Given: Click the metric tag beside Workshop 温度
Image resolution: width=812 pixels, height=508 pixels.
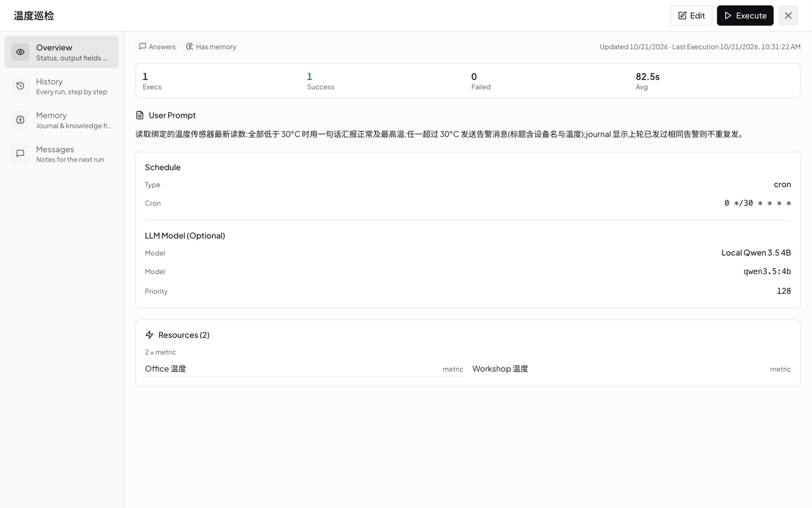Looking at the screenshot, I should (780, 369).
